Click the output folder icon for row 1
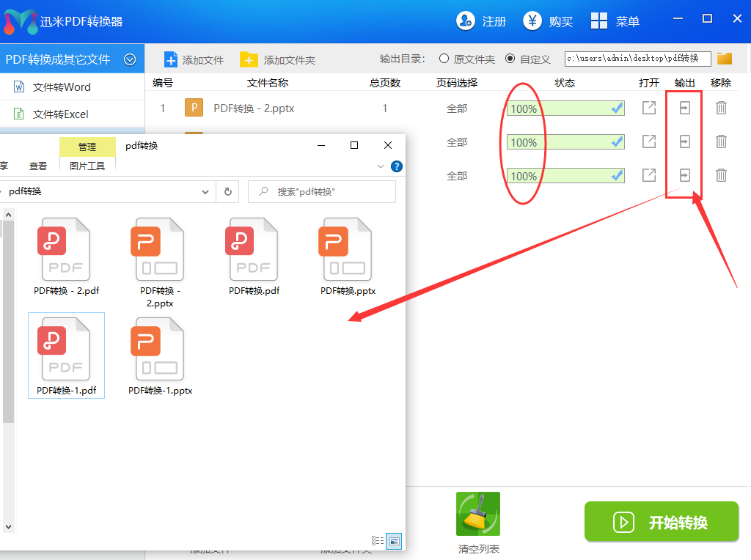 click(x=684, y=108)
